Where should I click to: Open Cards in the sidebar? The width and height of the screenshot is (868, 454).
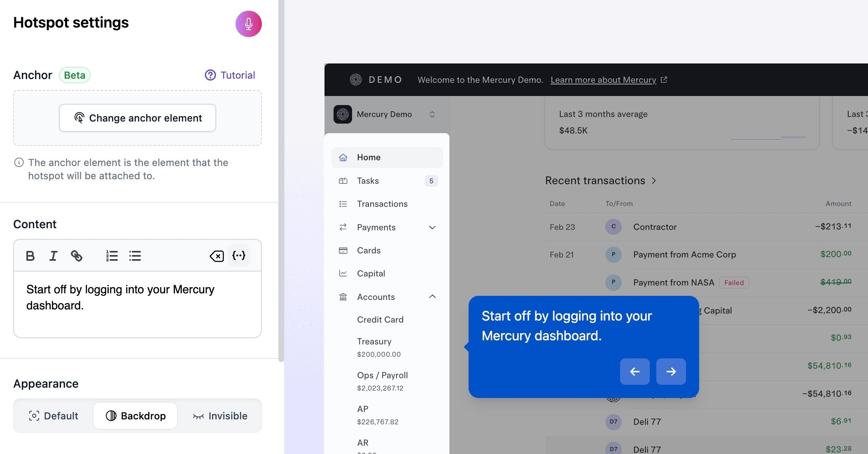387,250
